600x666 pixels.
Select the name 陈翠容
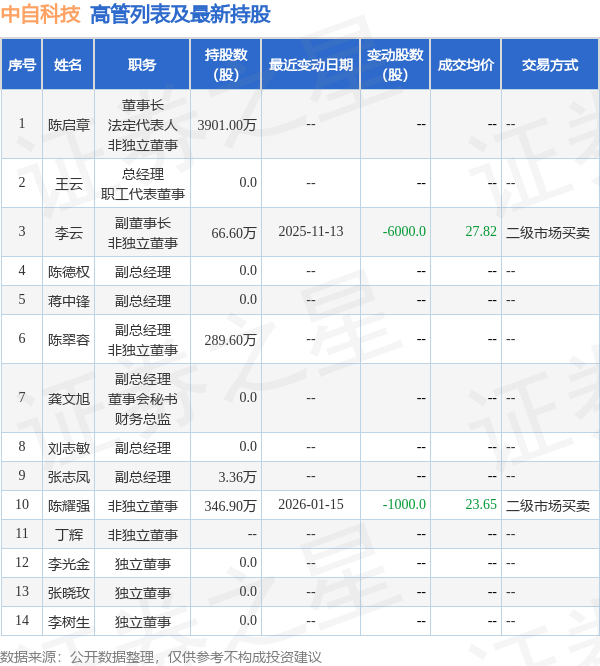click(69, 339)
